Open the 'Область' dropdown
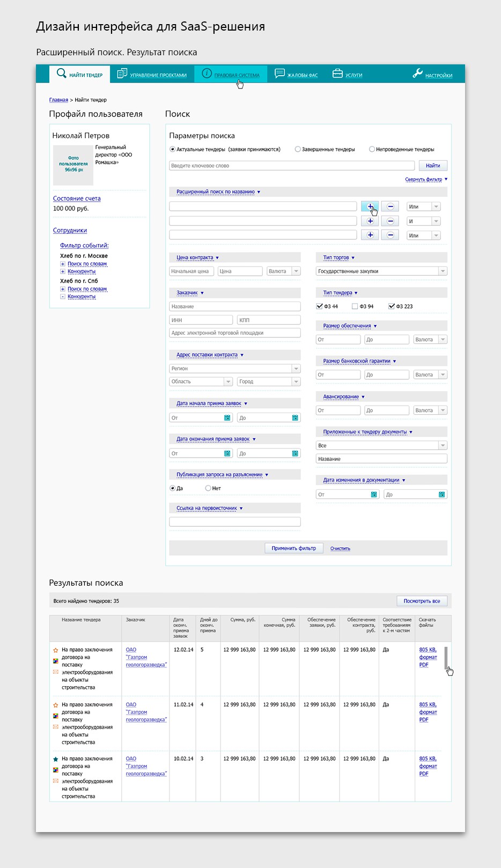This screenshot has height=868, width=501. 201,381
